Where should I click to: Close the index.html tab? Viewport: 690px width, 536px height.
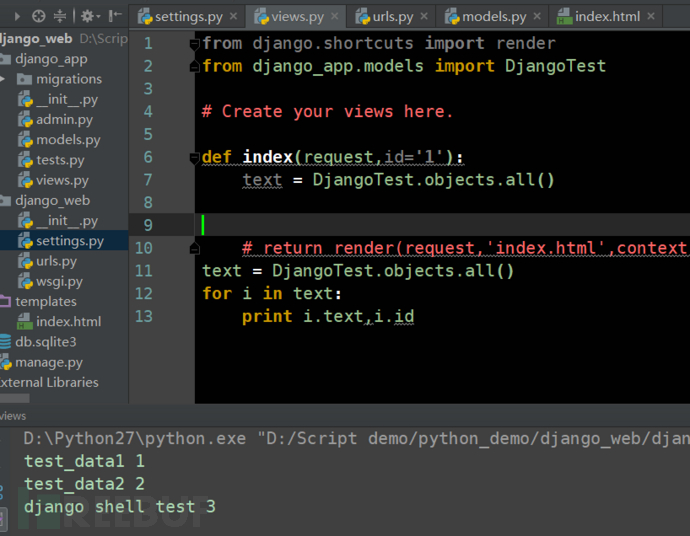click(651, 16)
